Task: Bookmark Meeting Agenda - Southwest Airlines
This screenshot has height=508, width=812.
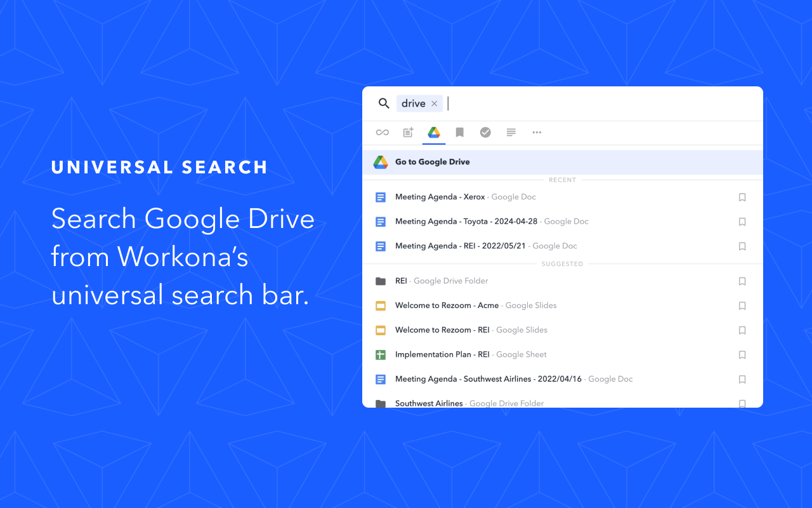Action: coord(742,379)
